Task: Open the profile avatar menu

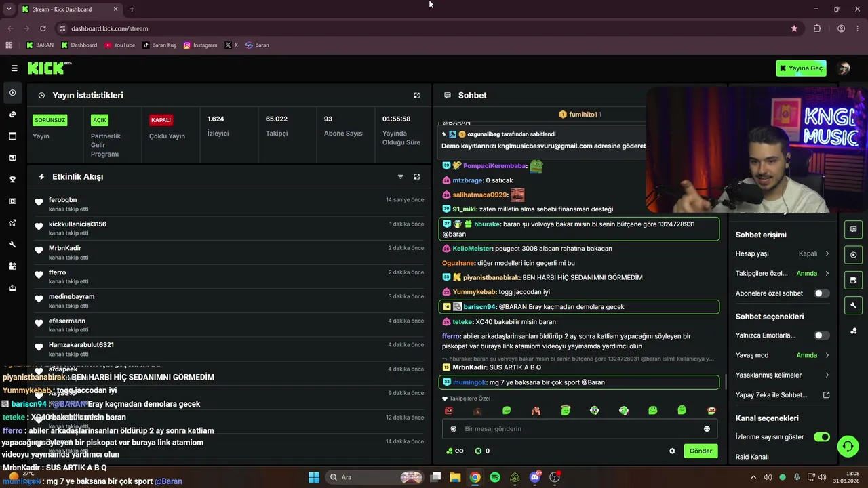Action: (x=844, y=68)
